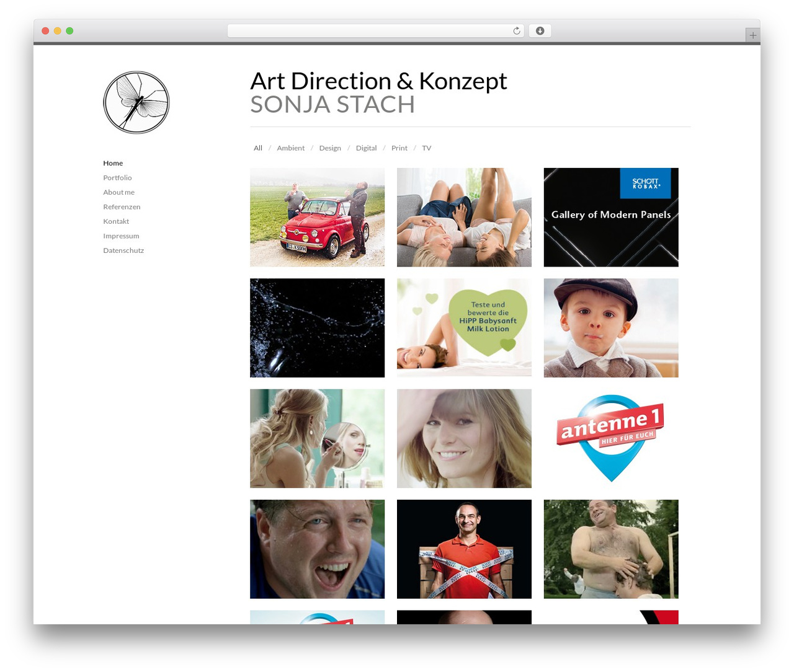
Task: Open the Referenzen page
Action: click(x=122, y=207)
